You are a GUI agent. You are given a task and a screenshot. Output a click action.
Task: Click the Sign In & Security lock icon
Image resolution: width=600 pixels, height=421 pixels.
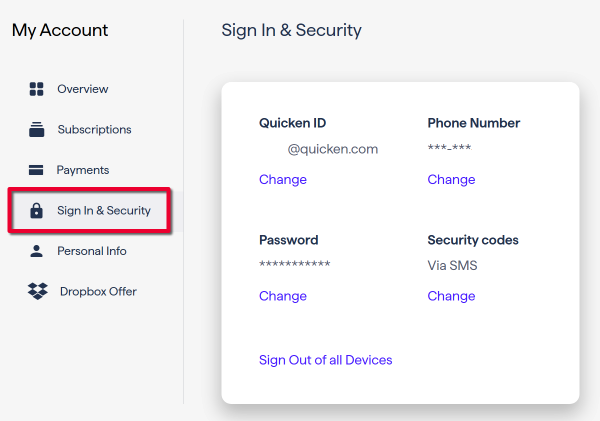click(x=37, y=211)
